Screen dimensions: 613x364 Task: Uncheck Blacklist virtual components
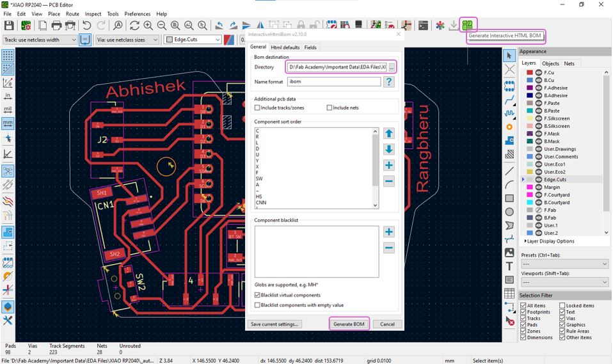tap(257, 295)
